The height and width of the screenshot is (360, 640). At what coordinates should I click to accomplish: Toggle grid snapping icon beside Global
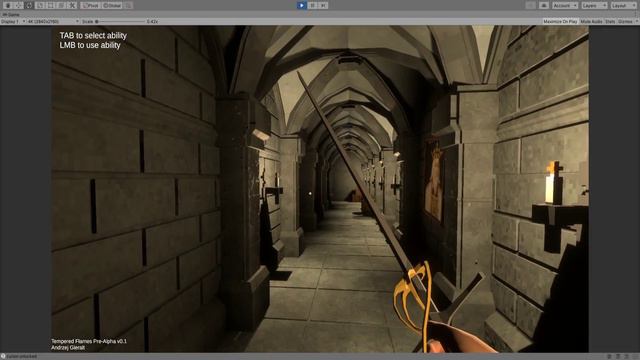click(128, 6)
